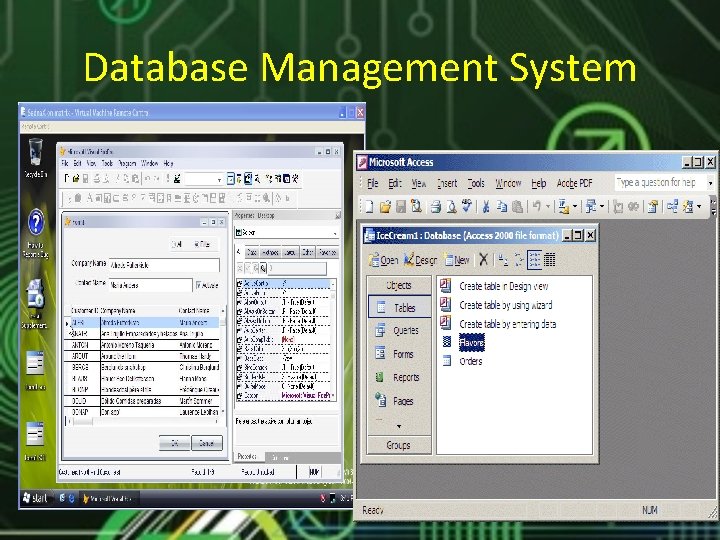Click the Company Name text field

coord(164,265)
